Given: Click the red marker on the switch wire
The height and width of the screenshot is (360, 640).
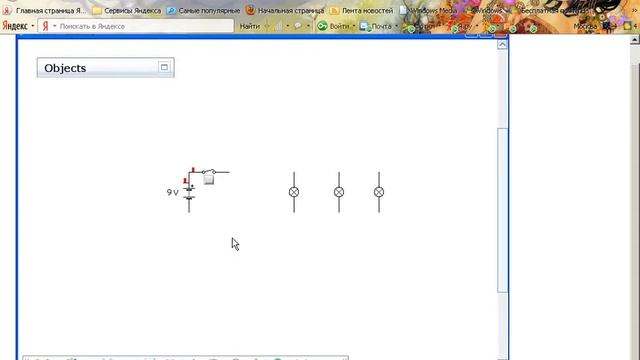Looking at the screenshot, I should click(193, 170).
